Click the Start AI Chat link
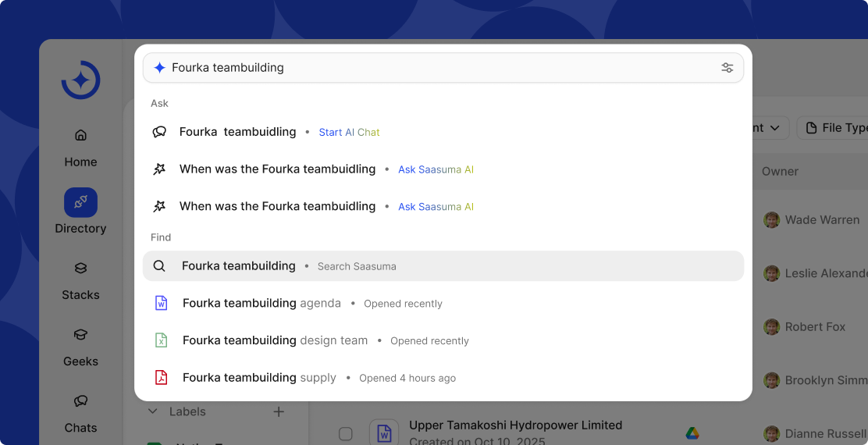The height and width of the screenshot is (445, 868). [349, 133]
